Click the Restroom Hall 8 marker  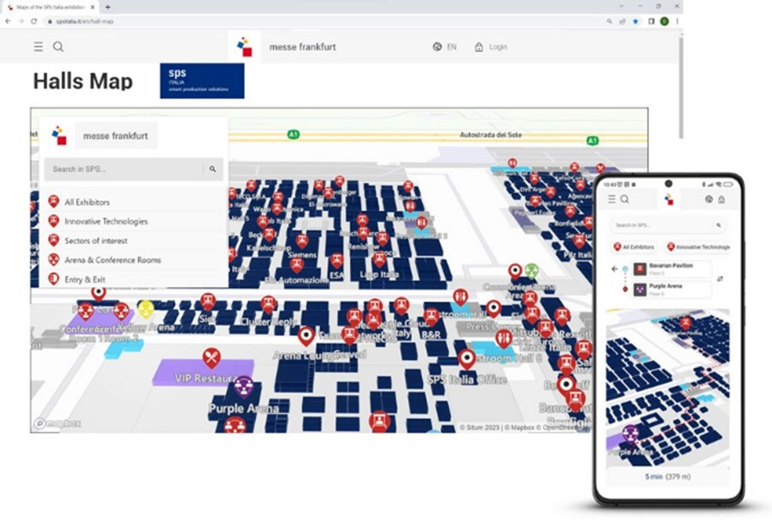[x=503, y=339]
